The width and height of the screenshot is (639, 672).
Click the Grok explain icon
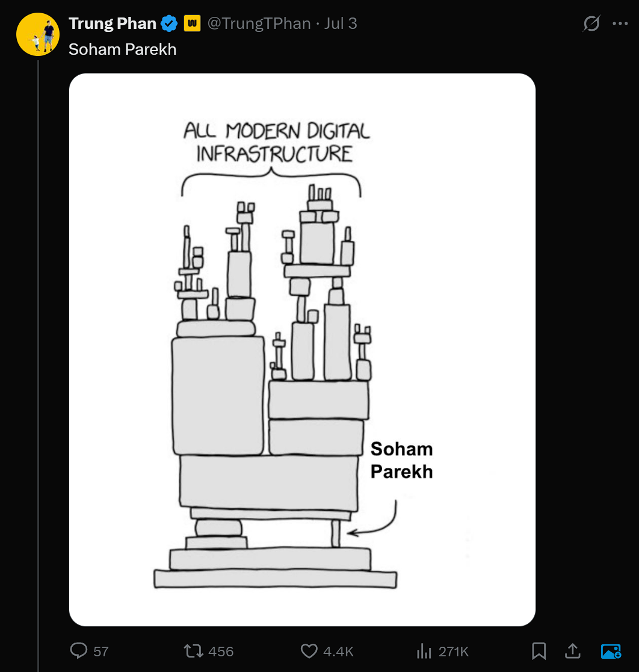(591, 23)
